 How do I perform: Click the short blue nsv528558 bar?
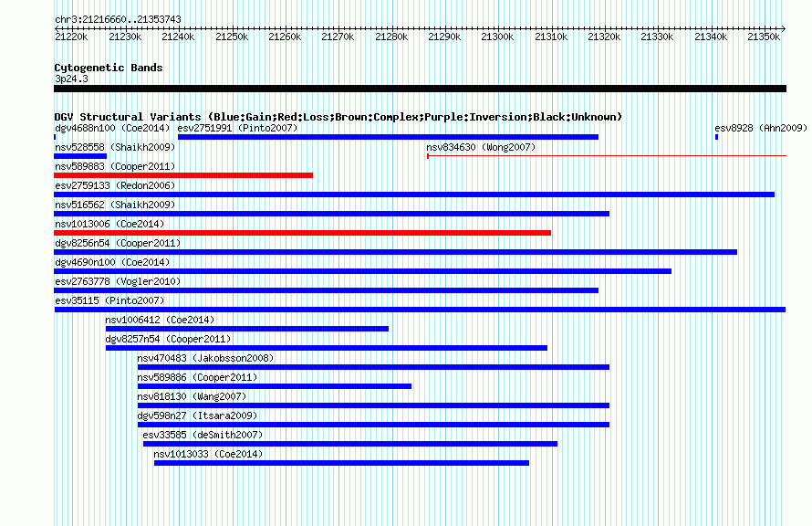coord(80,156)
